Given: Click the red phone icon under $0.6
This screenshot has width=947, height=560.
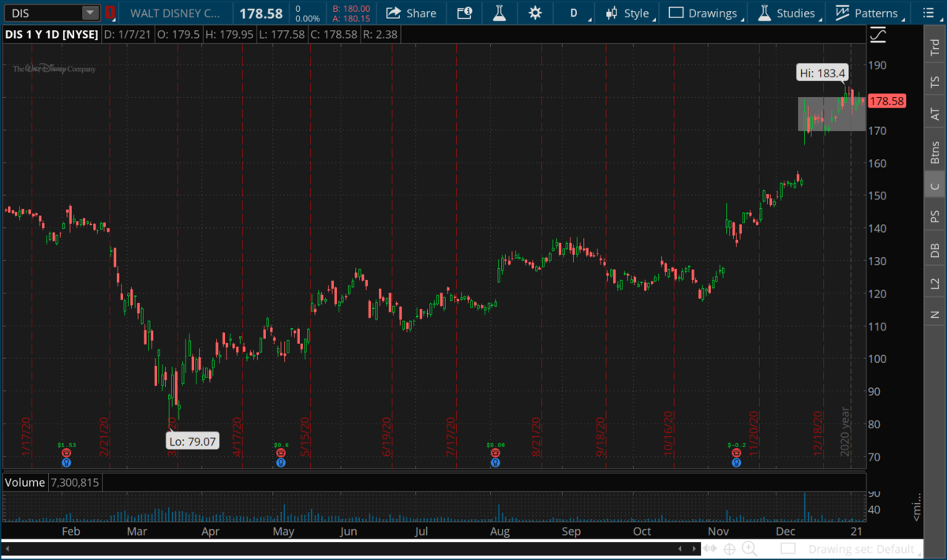Looking at the screenshot, I should tap(281, 454).
